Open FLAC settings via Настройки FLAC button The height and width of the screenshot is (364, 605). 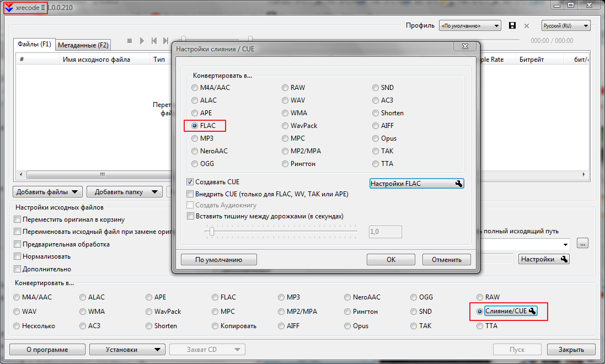click(416, 184)
